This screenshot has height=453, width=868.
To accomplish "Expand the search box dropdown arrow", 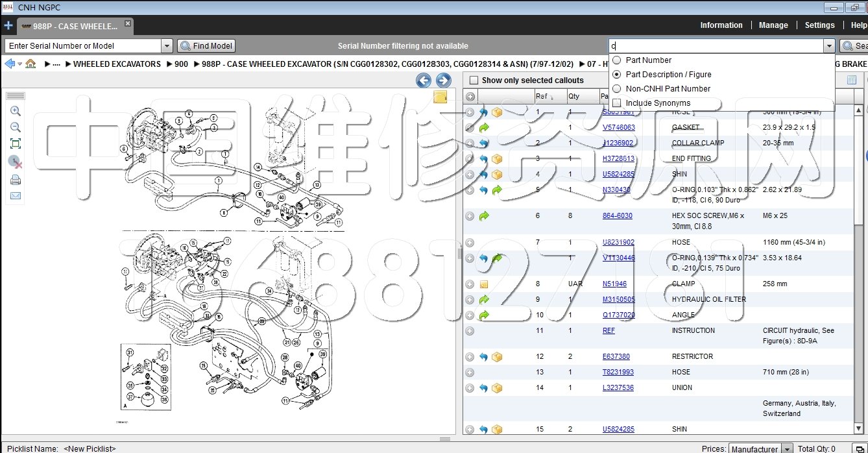I will point(828,46).
